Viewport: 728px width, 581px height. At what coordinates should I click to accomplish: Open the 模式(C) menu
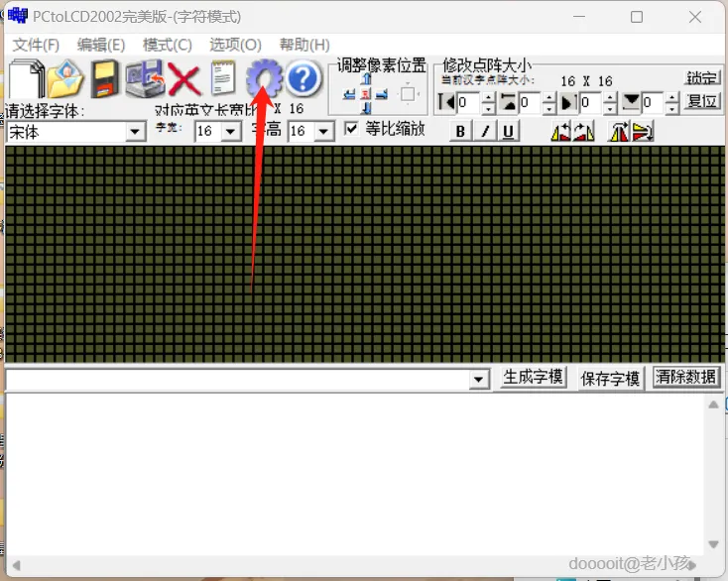tap(168, 45)
